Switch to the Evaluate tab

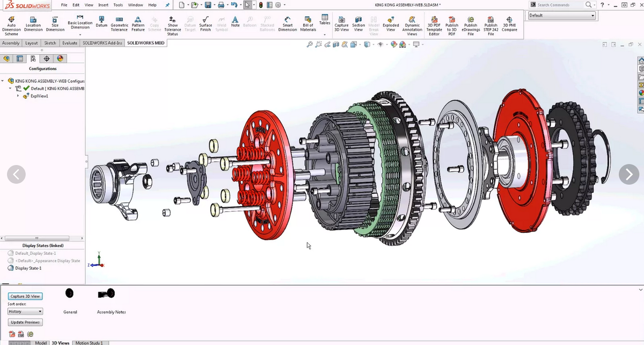point(70,43)
